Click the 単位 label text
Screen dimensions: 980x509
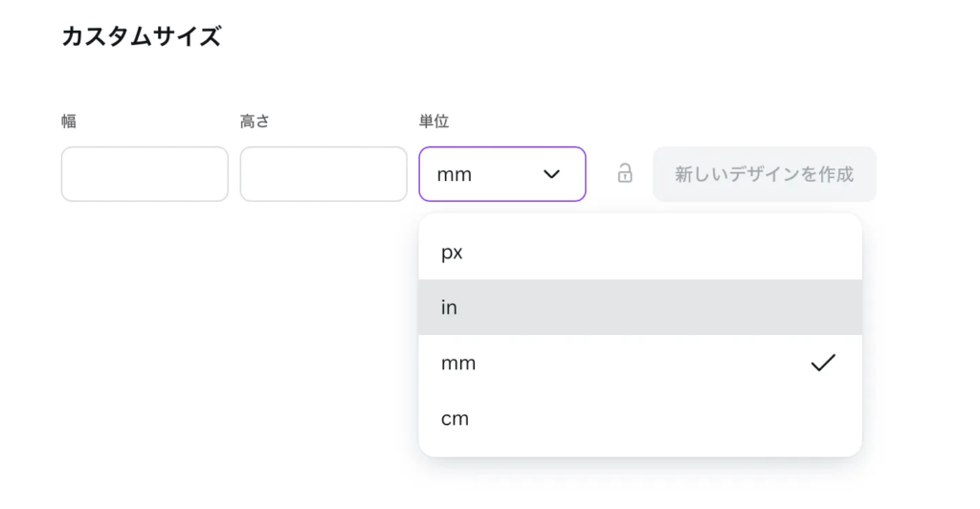(x=434, y=122)
